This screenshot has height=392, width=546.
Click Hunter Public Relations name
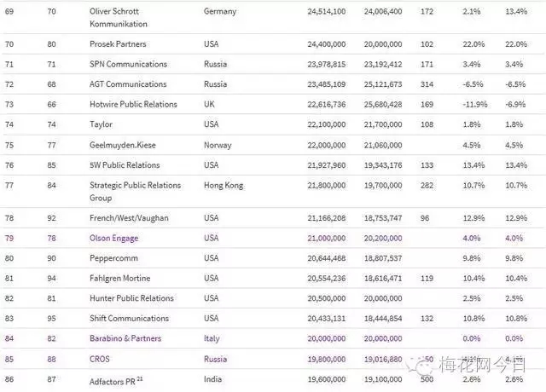coord(131,298)
